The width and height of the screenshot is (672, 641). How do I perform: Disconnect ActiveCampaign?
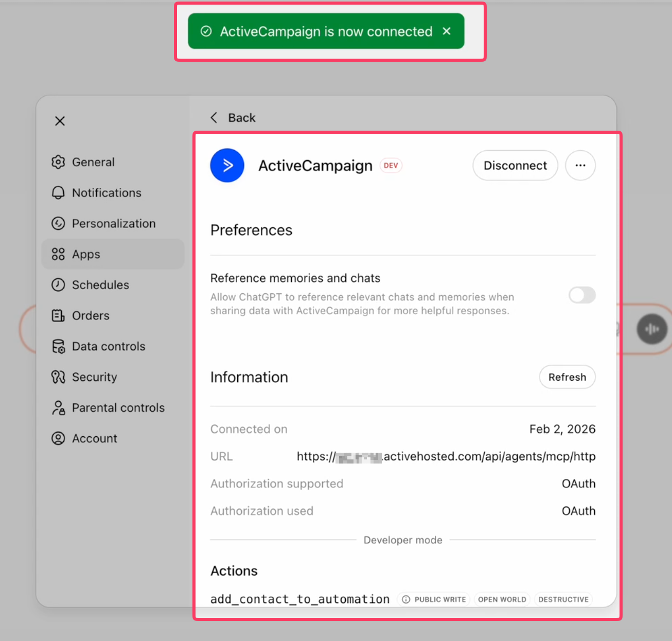click(x=515, y=166)
